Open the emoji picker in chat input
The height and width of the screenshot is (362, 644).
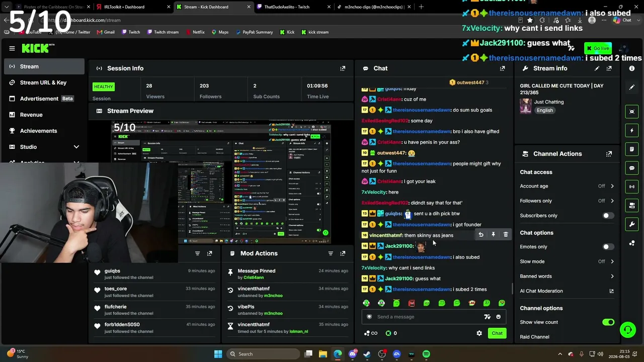point(498,317)
